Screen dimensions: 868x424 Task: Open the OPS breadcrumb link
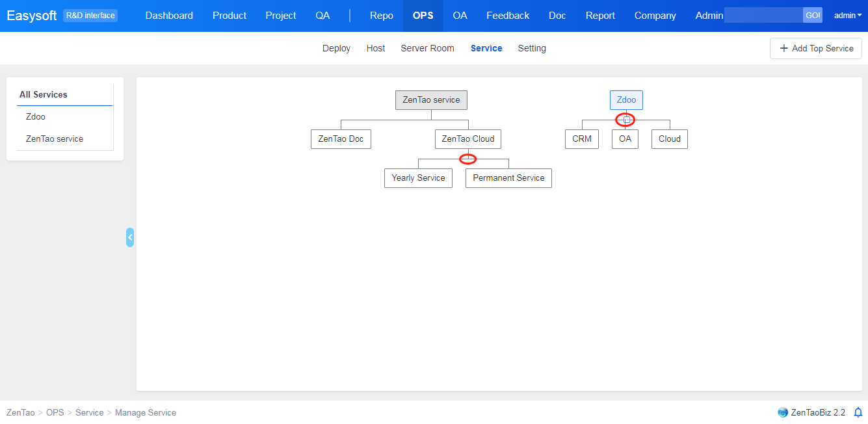pos(55,412)
